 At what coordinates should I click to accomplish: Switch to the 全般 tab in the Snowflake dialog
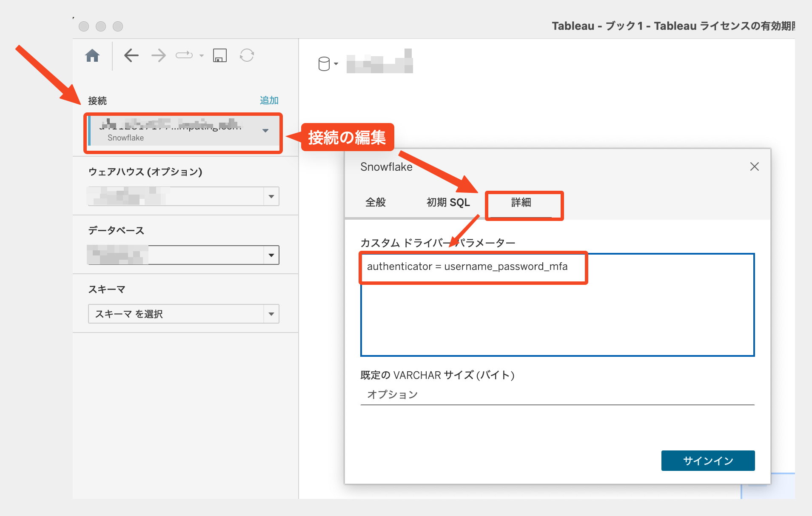[375, 203]
